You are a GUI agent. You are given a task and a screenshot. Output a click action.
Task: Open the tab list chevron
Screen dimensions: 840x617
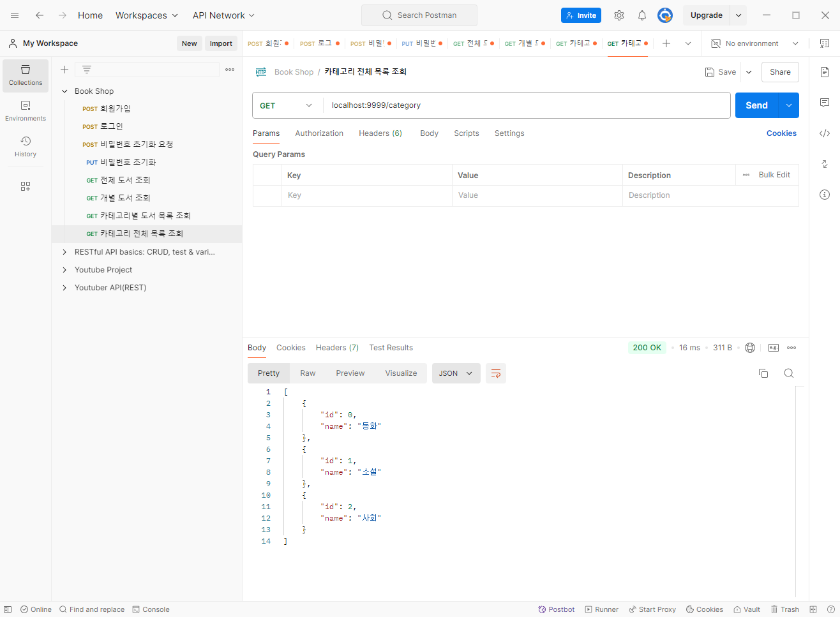point(688,43)
